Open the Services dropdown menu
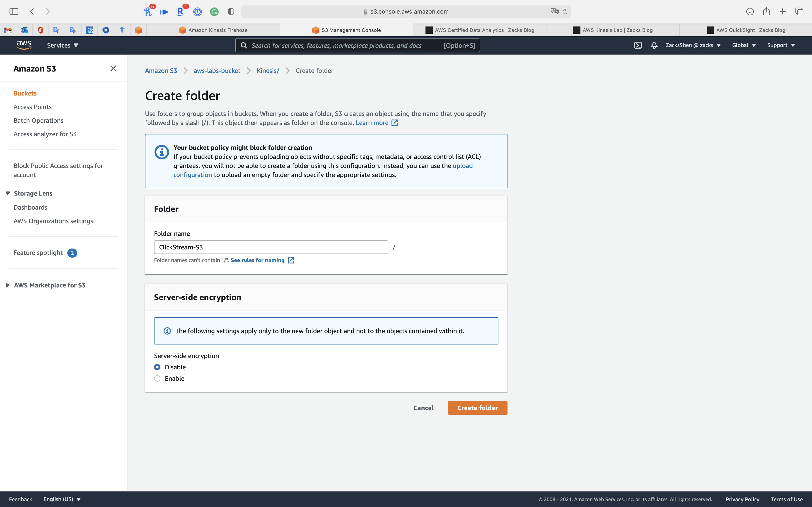 click(x=62, y=45)
